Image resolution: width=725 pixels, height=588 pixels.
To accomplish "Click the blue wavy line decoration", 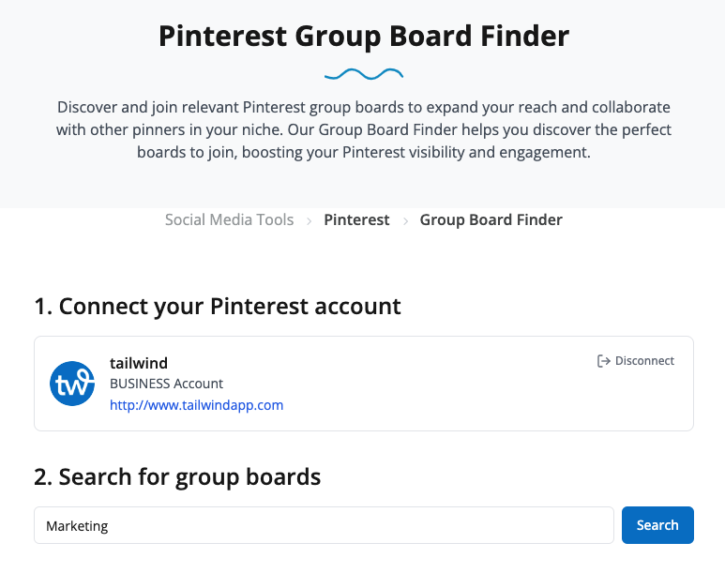I will point(363,73).
